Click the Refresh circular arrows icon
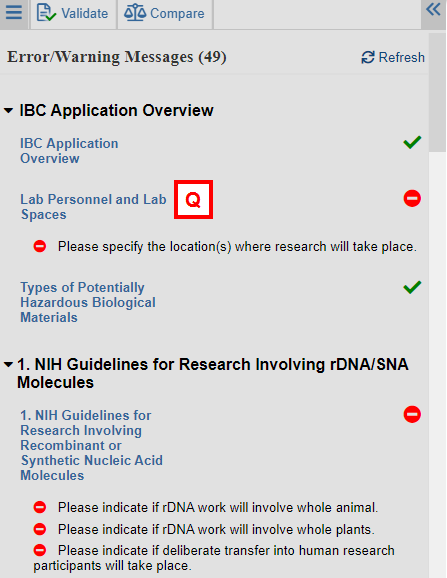Image resolution: width=447 pixels, height=578 pixels. pos(368,58)
